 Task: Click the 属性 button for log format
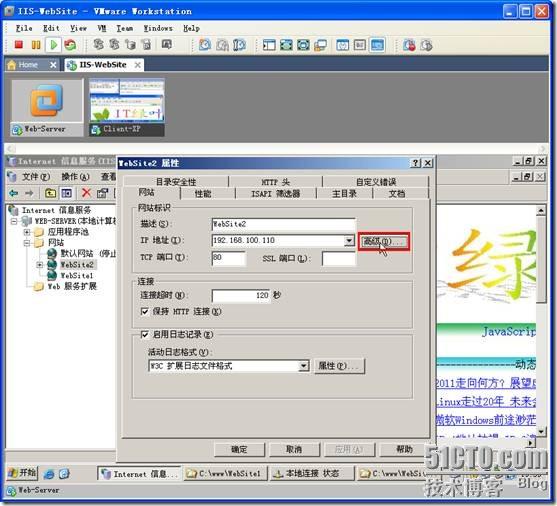(339, 366)
